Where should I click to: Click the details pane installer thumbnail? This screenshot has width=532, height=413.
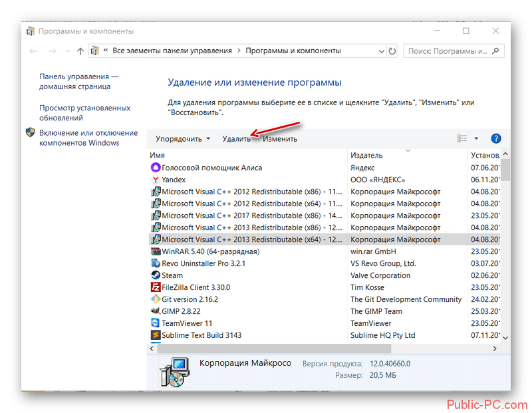coord(174,372)
